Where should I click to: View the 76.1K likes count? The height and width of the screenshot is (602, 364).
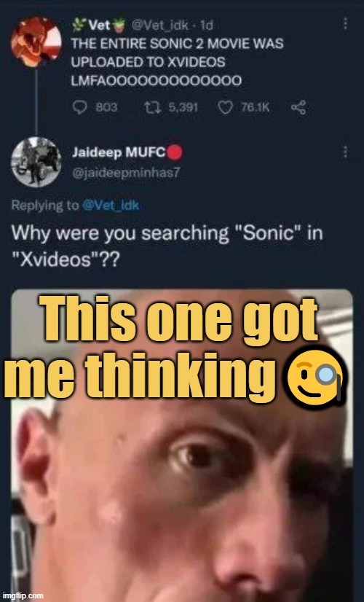tap(256, 108)
